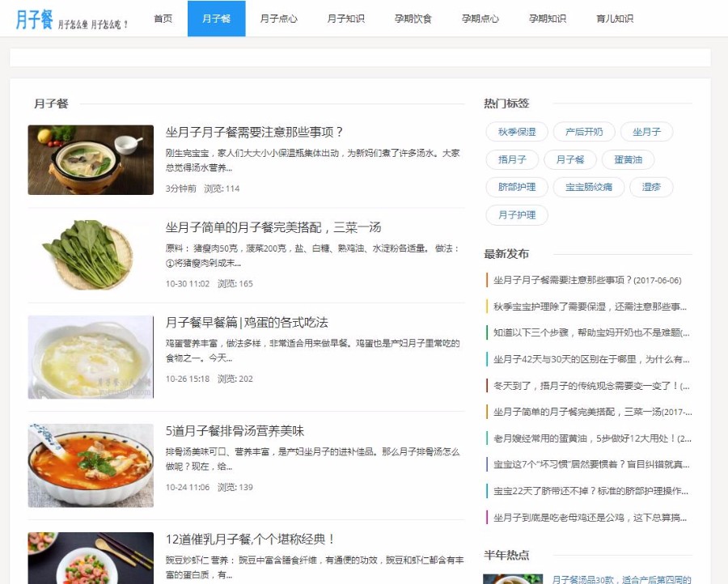Viewport: 728px width, 584px height.
Task: Click the excerpt starting 豌豆炒虾仁 营养
Action: pyautogui.click(x=315, y=567)
